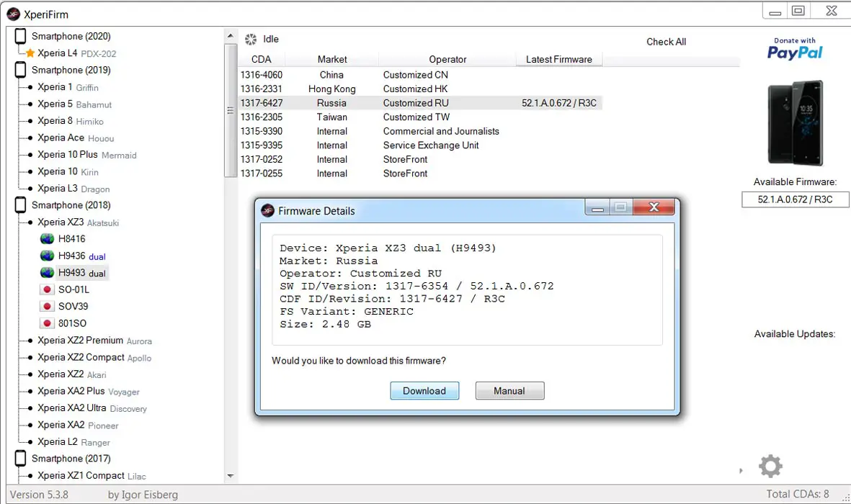
Task: Select the 1316-2305 Taiwan row
Action: (420, 117)
